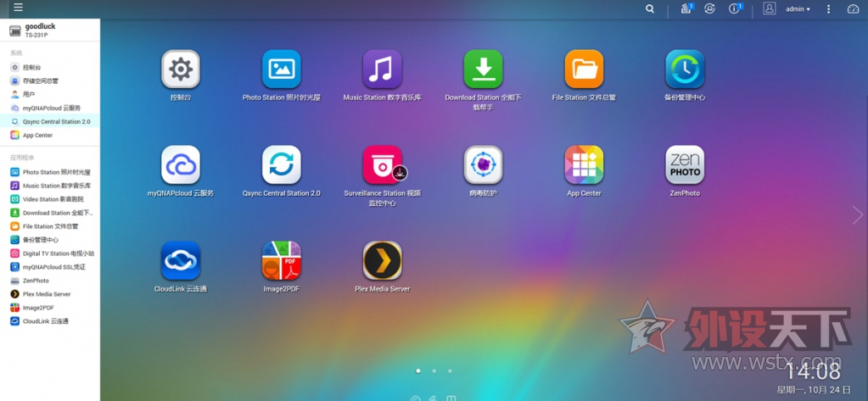Open CloudLink 云连通 in sidebar list
Screen dimensions: 868x401
pyautogui.click(x=50, y=320)
